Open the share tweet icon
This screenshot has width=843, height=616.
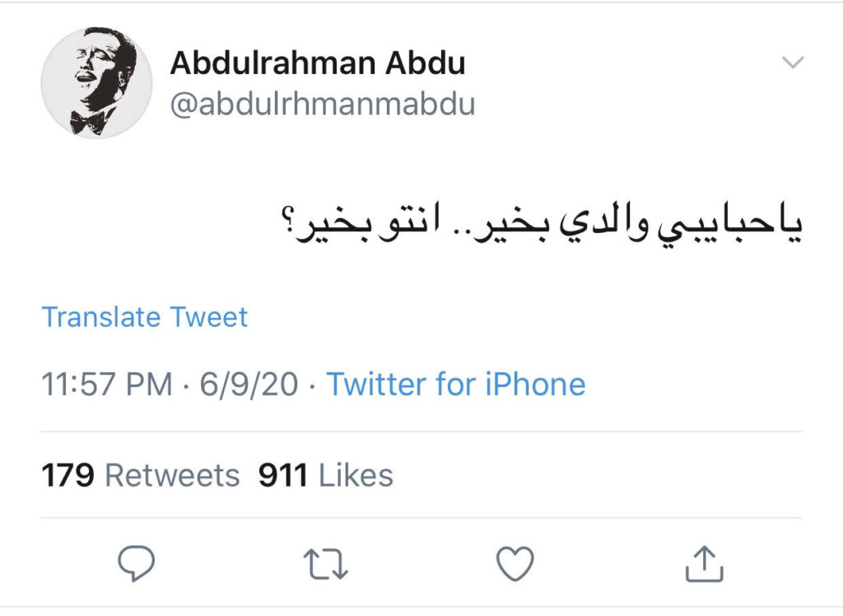tap(705, 564)
